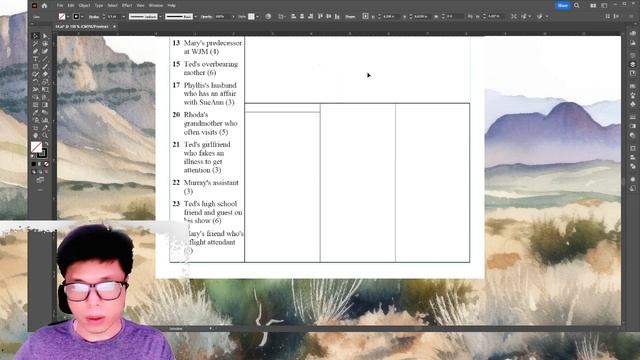The image size is (640, 360).
Task: Open the control bar Fill color dropdown
Action: pos(68,17)
